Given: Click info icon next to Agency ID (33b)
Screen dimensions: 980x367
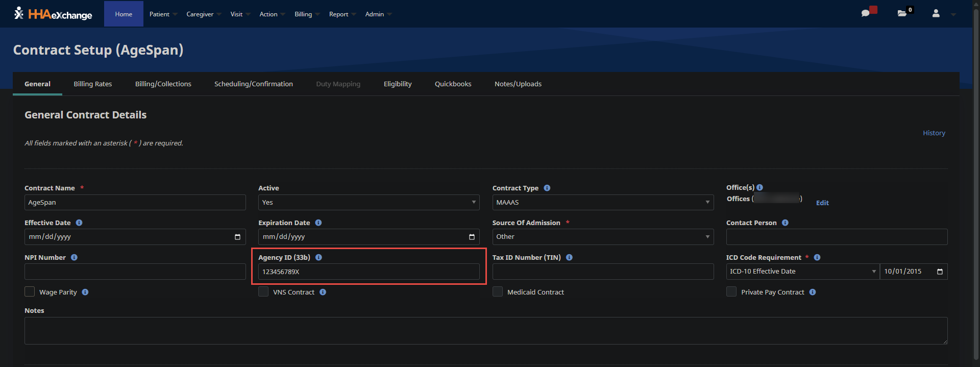Looking at the screenshot, I should 318,257.
